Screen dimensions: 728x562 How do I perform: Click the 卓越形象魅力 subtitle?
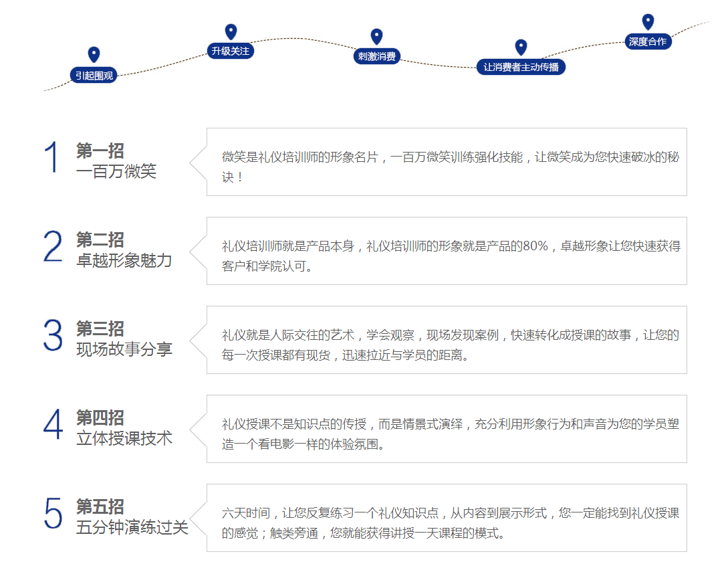coord(124,260)
